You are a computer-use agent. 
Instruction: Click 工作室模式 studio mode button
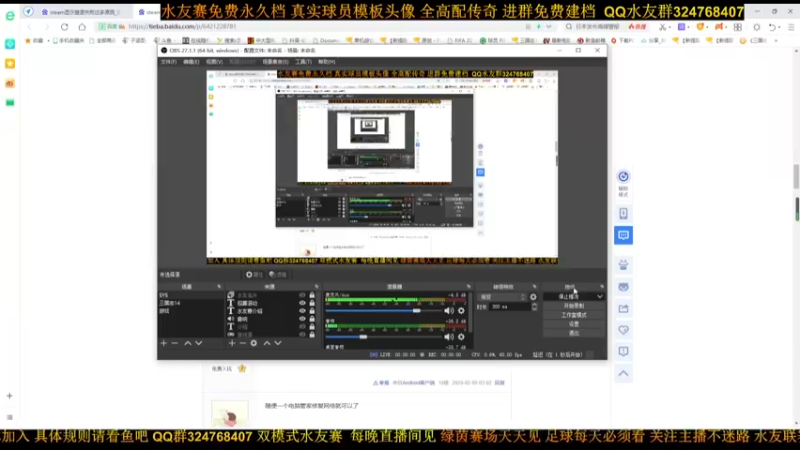coord(574,315)
